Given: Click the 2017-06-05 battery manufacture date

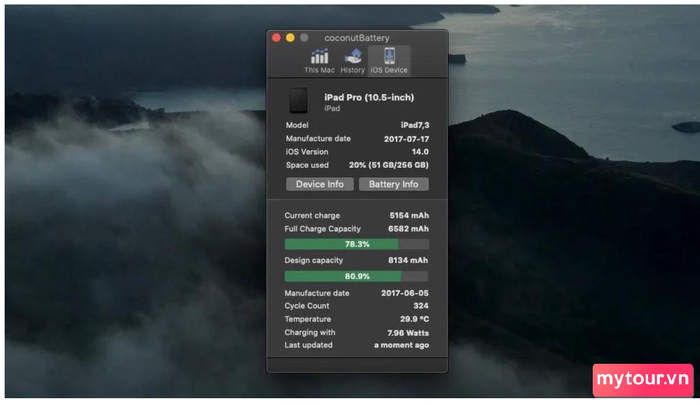Looking at the screenshot, I should [404, 293].
